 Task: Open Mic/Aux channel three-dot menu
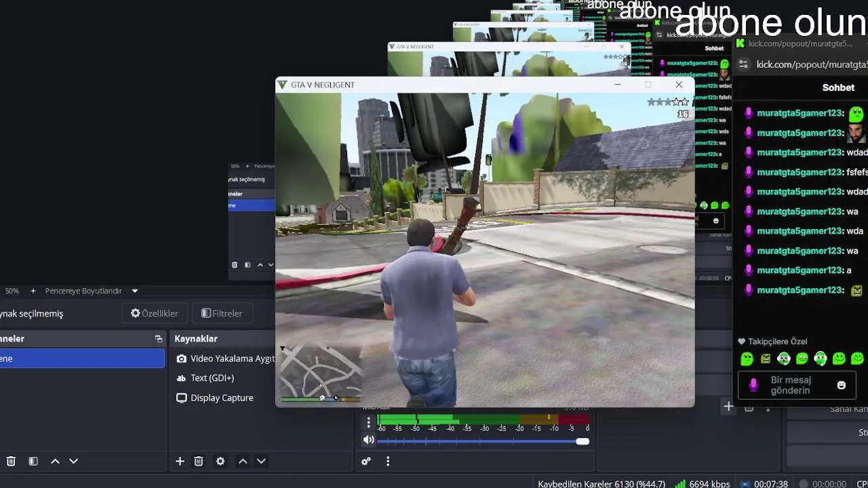click(x=368, y=422)
